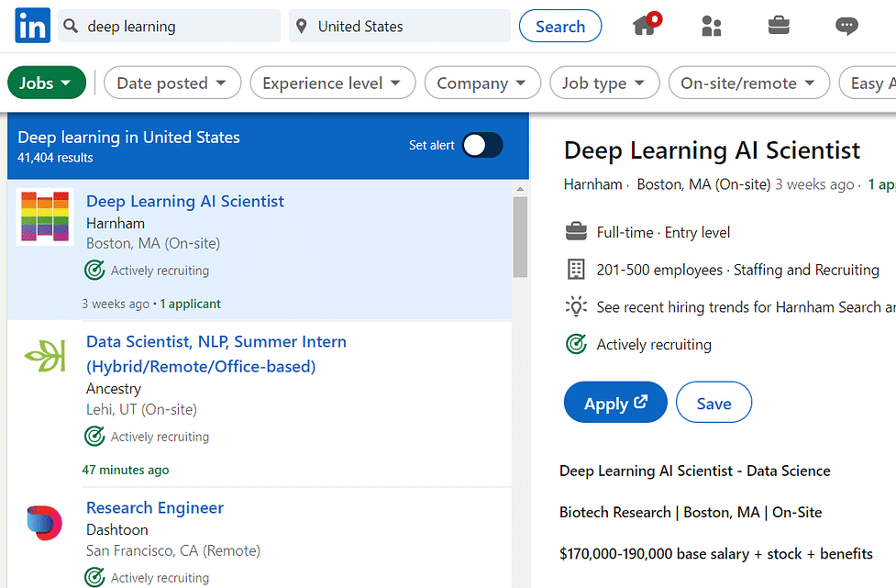Screen dimensions: 896x588
Task: Click the Ancestry leaf logo
Action: (45, 355)
